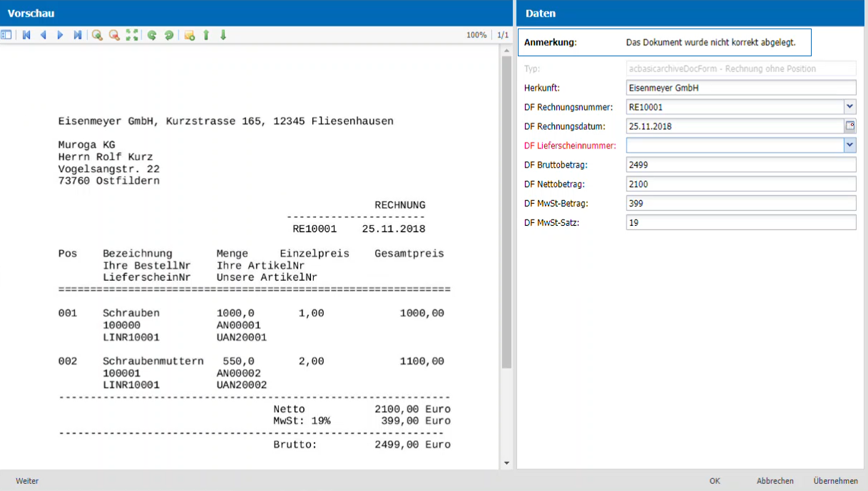Click the DF Nettobetrag field
This screenshot has height=491, width=868.
pyautogui.click(x=741, y=184)
